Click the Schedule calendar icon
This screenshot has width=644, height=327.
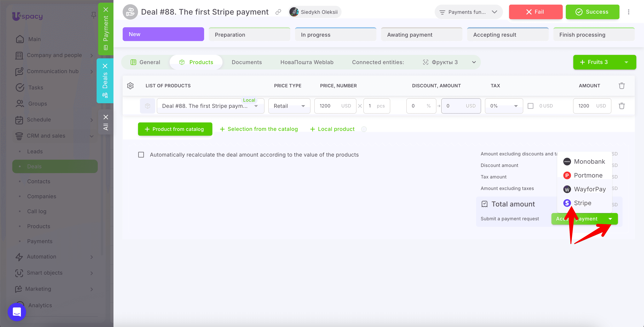point(19,120)
